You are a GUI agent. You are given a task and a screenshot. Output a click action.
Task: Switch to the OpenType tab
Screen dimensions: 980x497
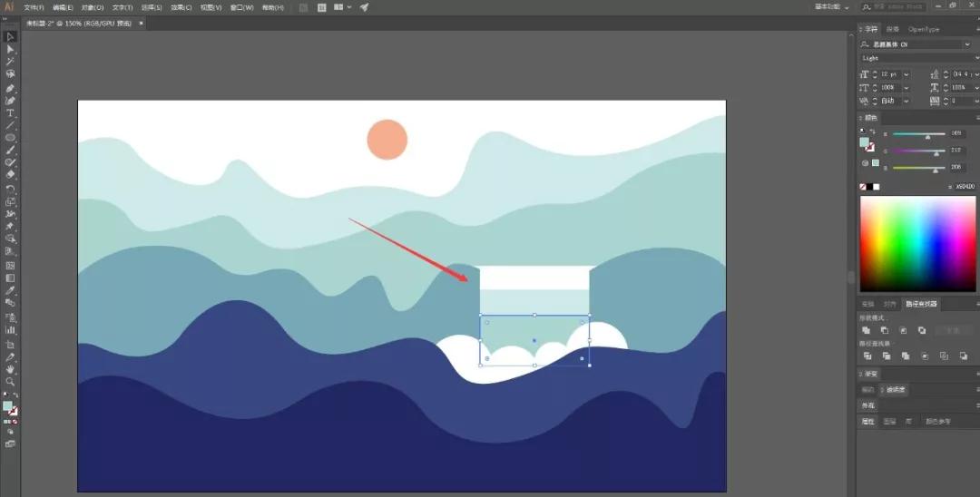(924, 29)
